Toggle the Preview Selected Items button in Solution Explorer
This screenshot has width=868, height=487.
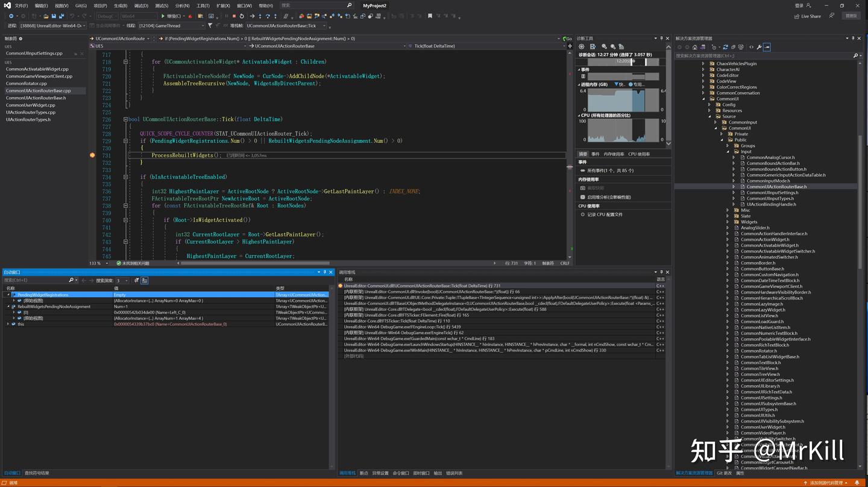(x=767, y=47)
